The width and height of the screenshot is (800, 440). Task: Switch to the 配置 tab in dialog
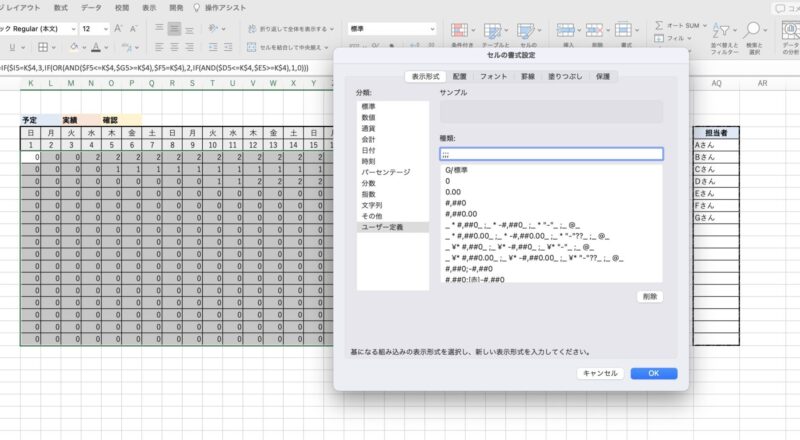click(x=460, y=77)
